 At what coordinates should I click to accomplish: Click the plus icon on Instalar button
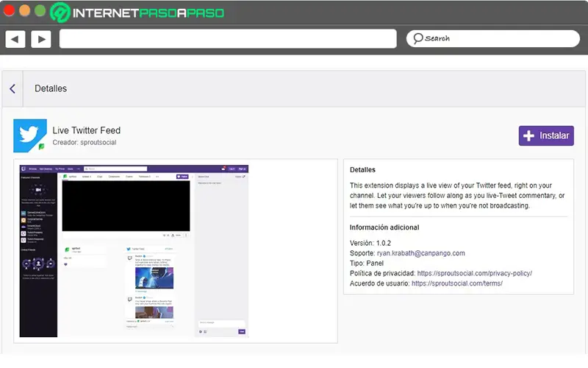point(528,135)
